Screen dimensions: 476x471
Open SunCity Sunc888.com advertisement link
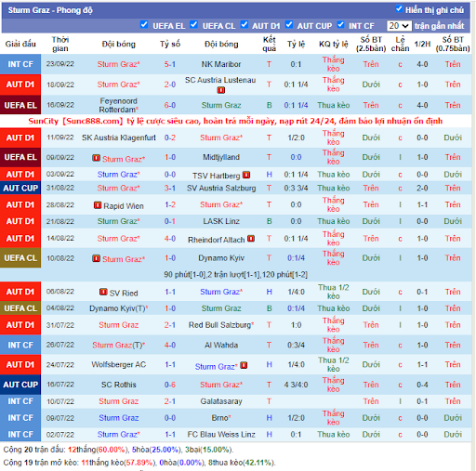(235, 121)
